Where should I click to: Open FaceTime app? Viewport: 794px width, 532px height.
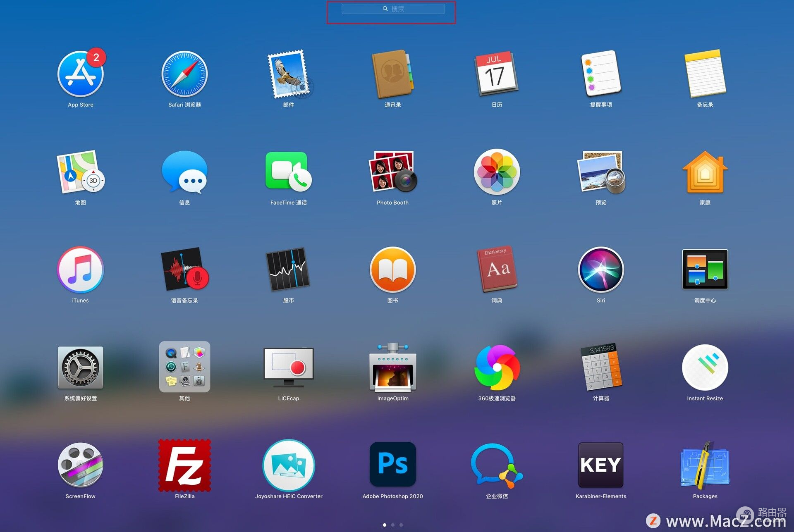pos(289,172)
